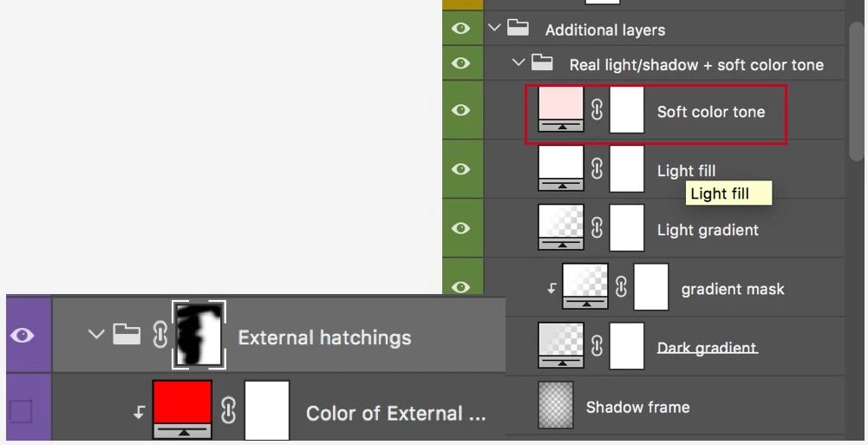Select the Light gradient layer name

tap(708, 230)
